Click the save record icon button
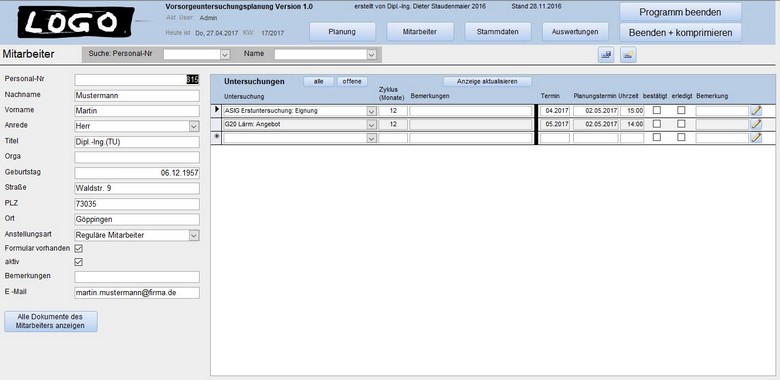 pos(606,55)
